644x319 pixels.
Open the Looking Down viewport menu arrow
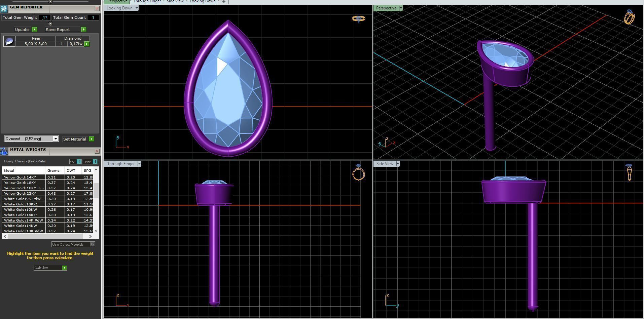coord(137,8)
